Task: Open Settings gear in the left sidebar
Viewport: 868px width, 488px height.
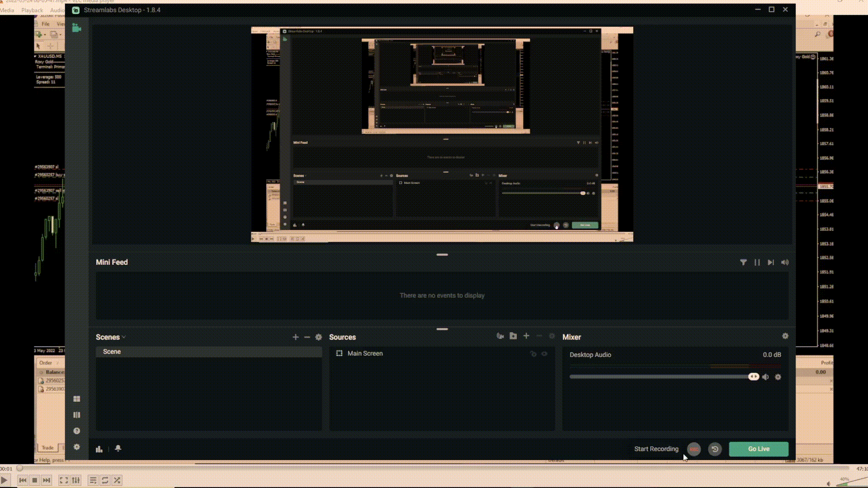Action: point(76,447)
